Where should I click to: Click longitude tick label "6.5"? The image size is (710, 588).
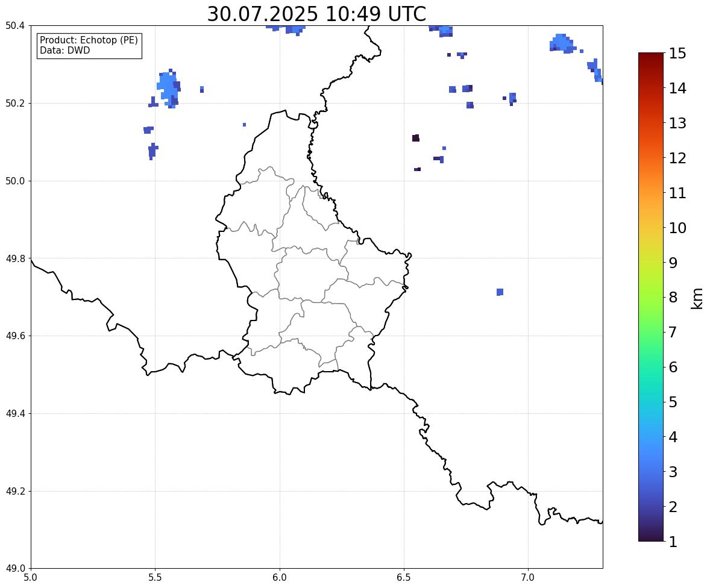[404, 578]
